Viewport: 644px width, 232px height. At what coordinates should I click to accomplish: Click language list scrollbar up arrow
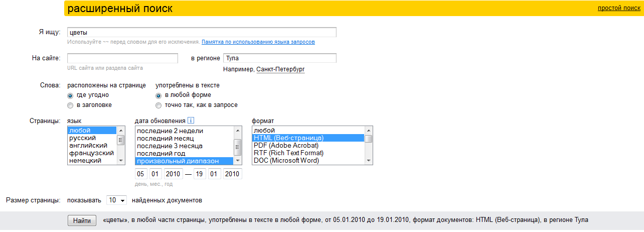[121, 130]
